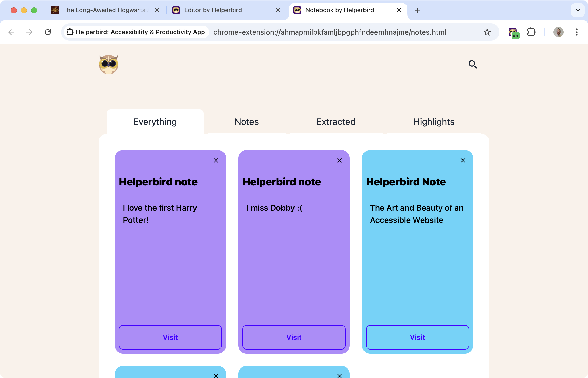Click the reload page icon
This screenshot has width=588, height=378.
(x=48, y=32)
